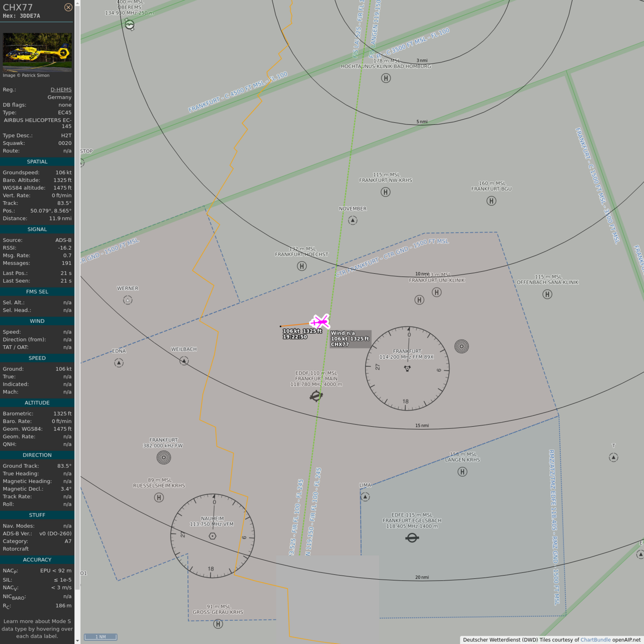This screenshot has height=644, width=644.
Task: Click the Frankfurt Hoechst helipad icon
Action: 302,266
